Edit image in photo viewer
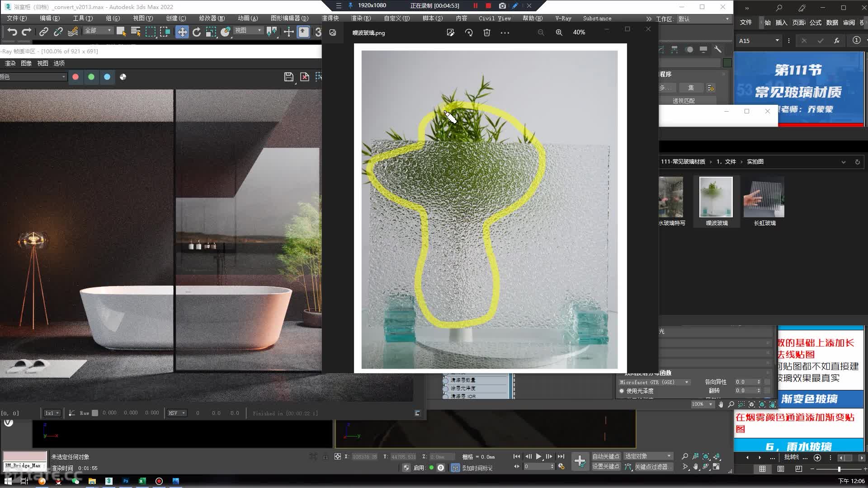The height and width of the screenshot is (488, 868). pos(450,33)
